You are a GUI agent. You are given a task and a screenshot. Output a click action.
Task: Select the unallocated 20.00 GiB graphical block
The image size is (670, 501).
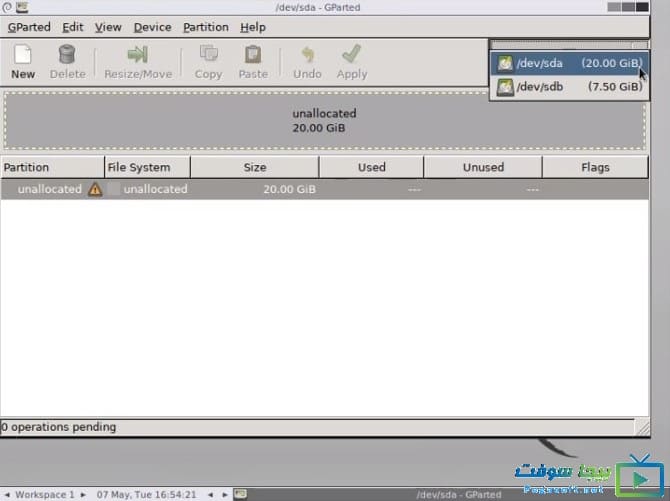(x=324, y=121)
